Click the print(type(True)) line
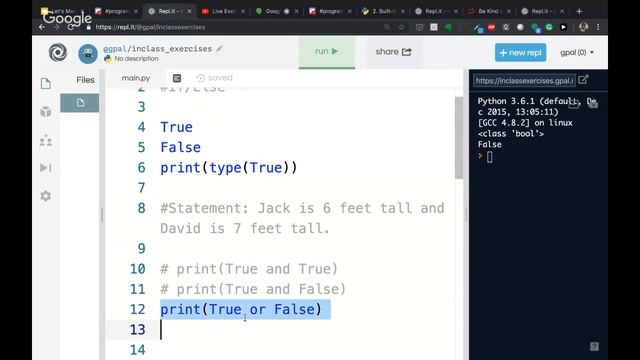Image resolution: width=640 pixels, height=360 pixels. tap(229, 168)
